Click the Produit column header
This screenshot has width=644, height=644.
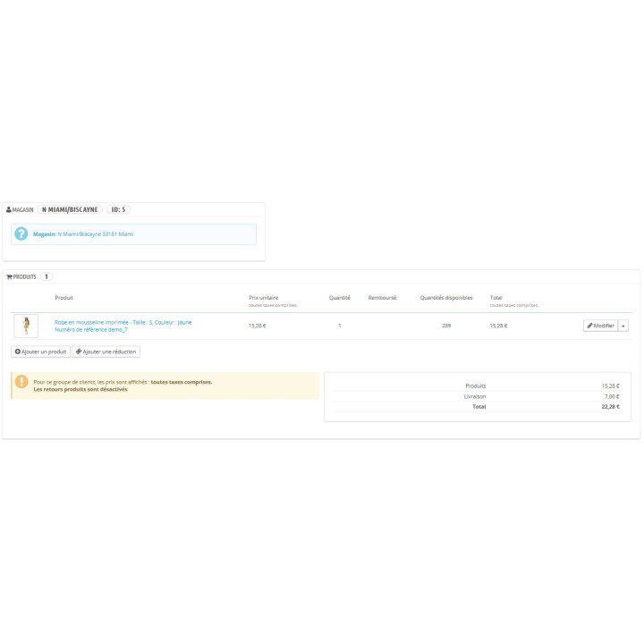[64, 298]
